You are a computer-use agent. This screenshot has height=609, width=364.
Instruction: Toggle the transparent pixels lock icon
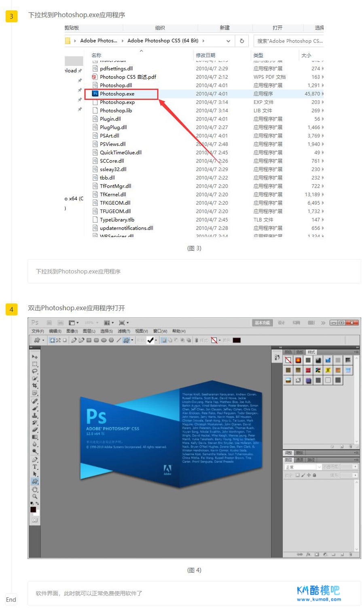coord(297,475)
